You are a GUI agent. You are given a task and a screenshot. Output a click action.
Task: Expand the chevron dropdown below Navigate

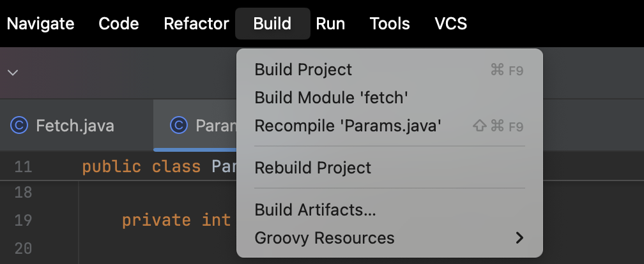(12, 72)
